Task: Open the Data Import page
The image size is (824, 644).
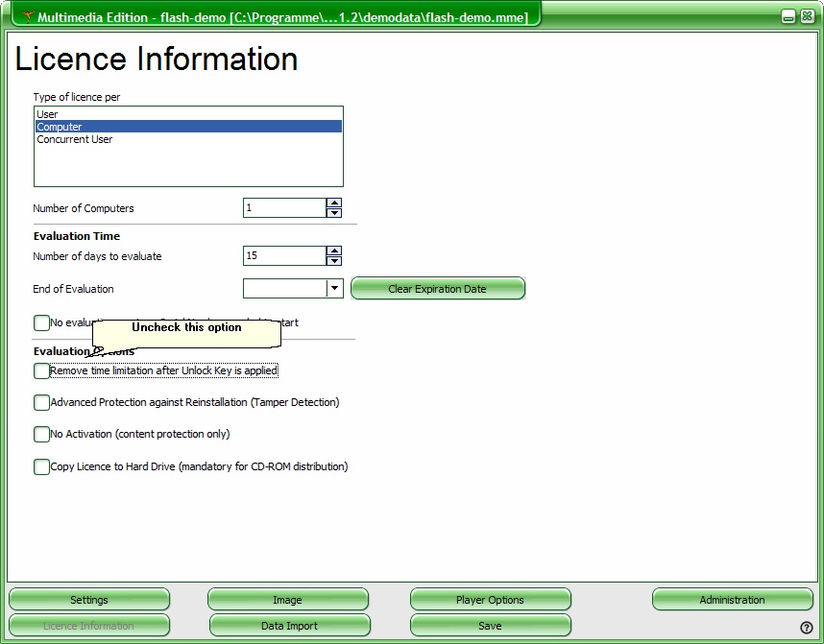Action: (289, 626)
